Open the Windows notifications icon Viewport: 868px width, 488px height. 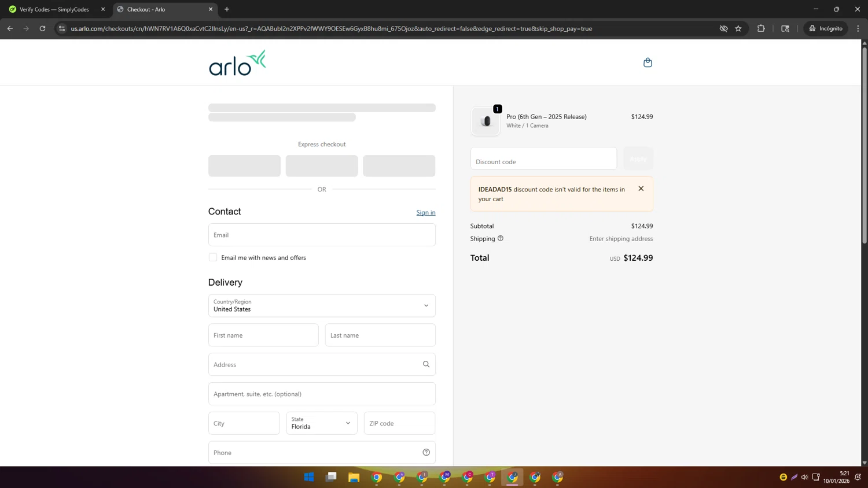click(x=858, y=477)
